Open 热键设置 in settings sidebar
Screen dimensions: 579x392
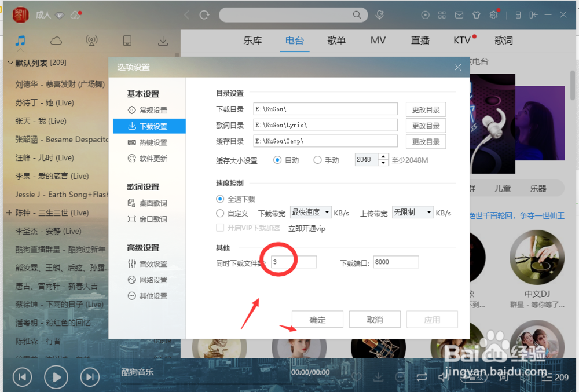(148, 142)
